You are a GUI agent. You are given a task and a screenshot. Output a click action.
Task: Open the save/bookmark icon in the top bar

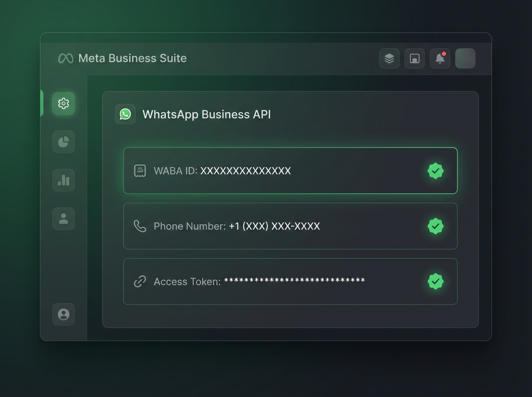pyautogui.click(x=415, y=58)
